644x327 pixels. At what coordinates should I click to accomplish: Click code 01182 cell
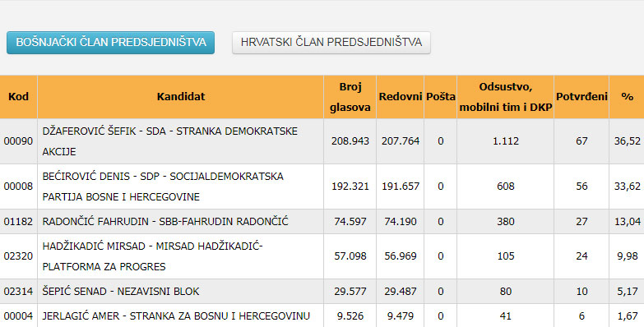tap(18, 222)
